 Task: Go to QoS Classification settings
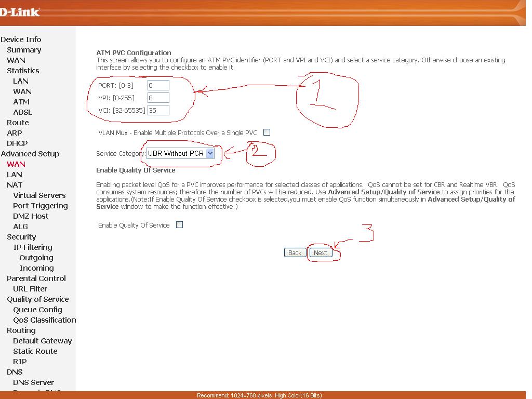click(45, 320)
